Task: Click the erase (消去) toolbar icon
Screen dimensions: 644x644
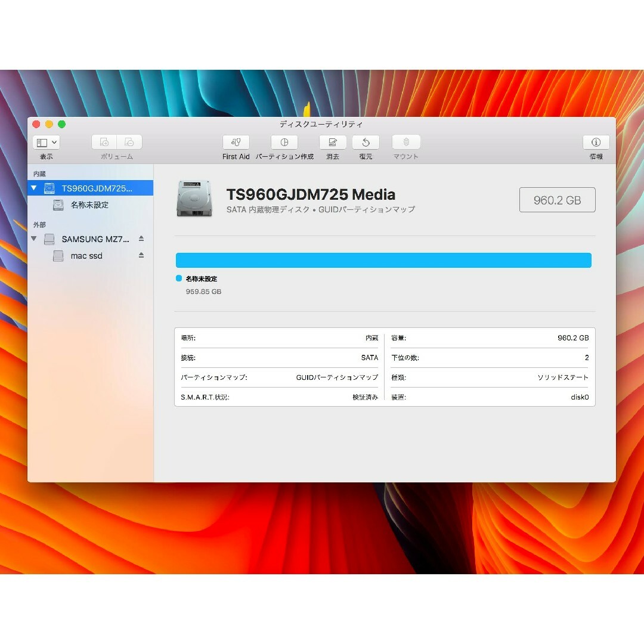Action: (333, 143)
